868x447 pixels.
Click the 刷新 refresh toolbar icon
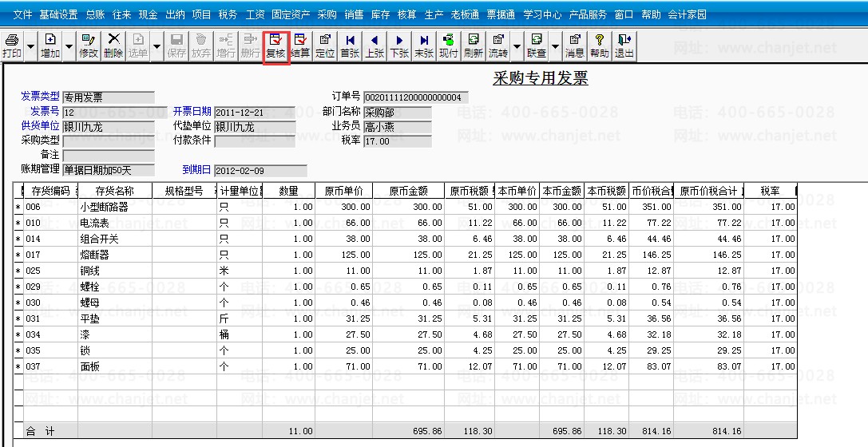point(474,46)
